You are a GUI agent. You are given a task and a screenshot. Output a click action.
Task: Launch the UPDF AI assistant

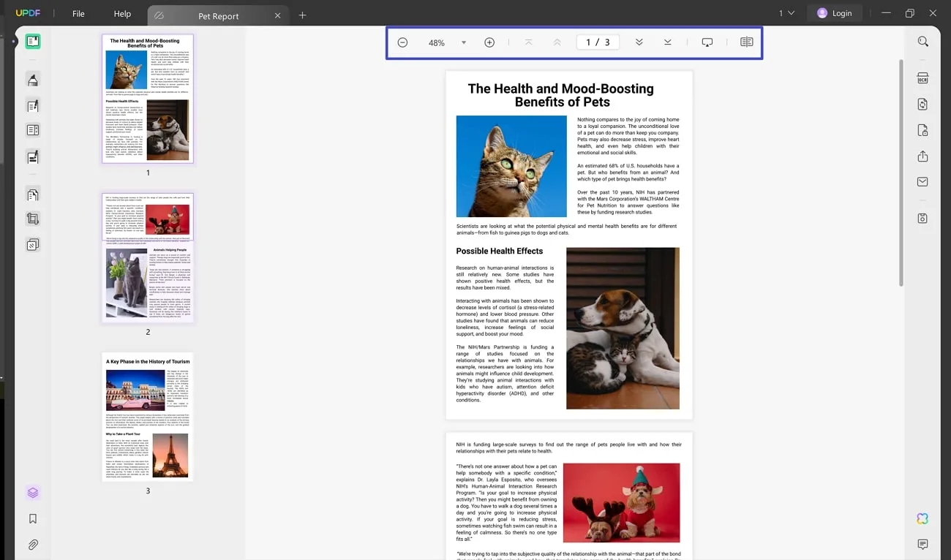[923, 518]
